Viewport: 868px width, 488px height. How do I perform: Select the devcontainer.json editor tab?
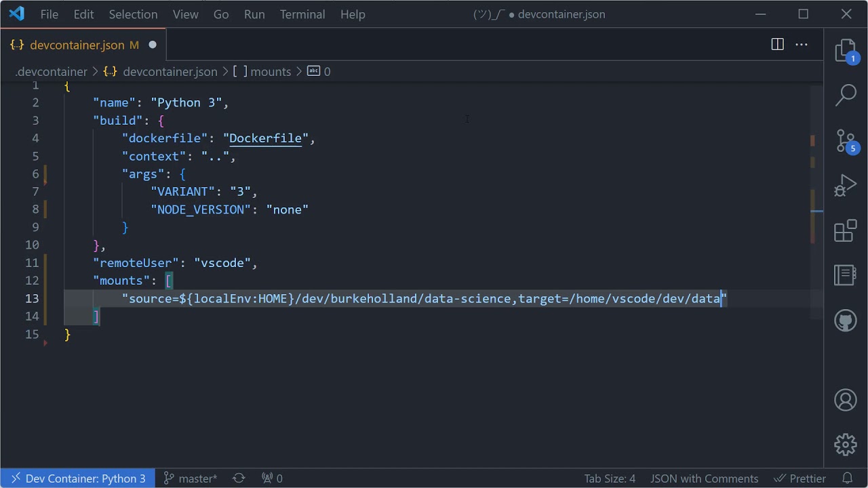coord(83,45)
